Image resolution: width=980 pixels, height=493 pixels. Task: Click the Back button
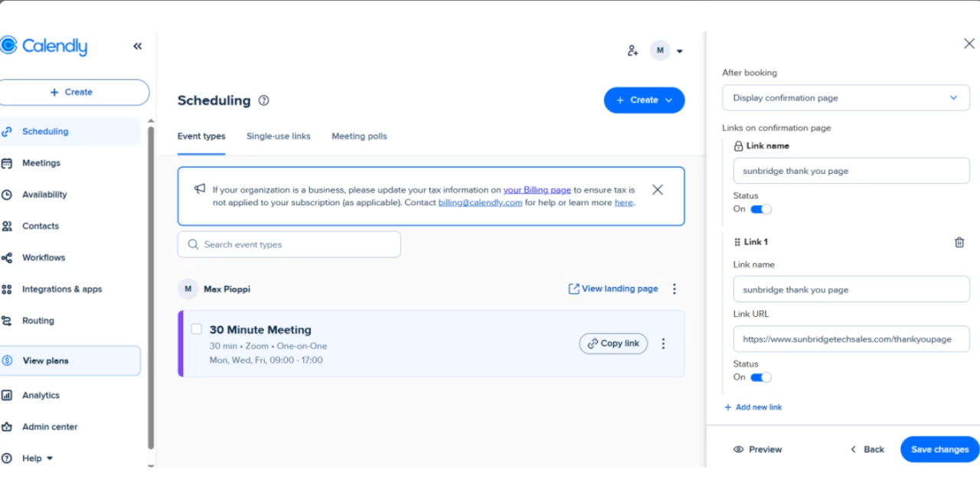[867, 449]
